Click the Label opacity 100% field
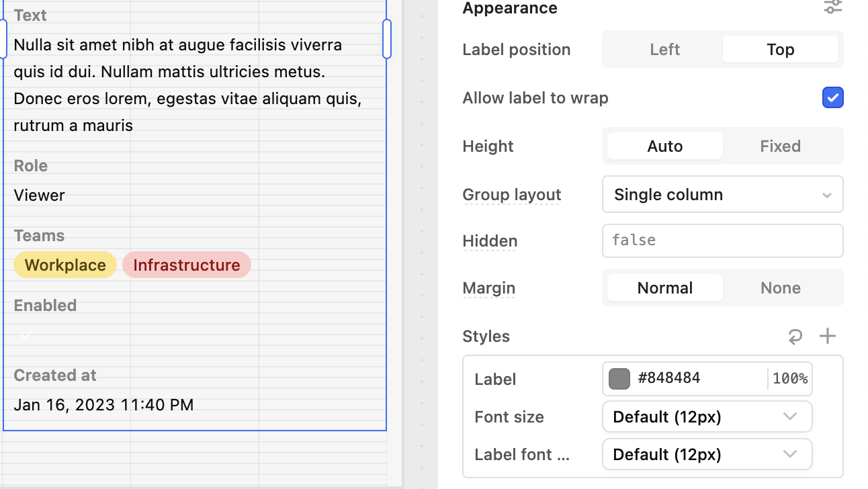 click(790, 378)
